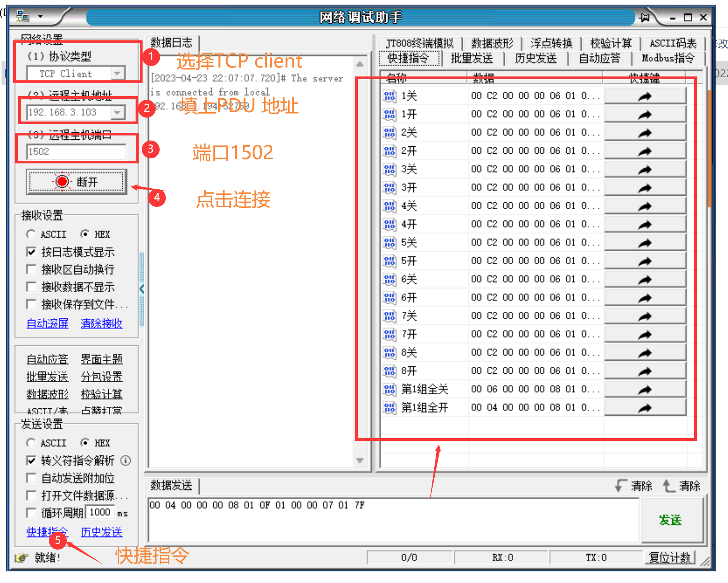This screenshot has width=728, height=583.
Task: Click the remote host port field 1502
Action: 76,151
